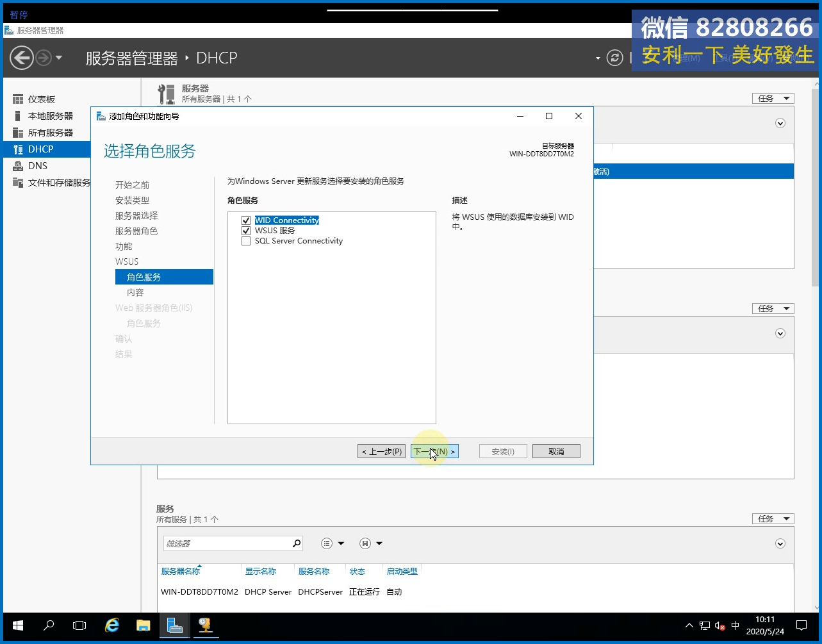Open the 任务 dropdown in the services section
The image size is (822, 644).
pos(773,518)
